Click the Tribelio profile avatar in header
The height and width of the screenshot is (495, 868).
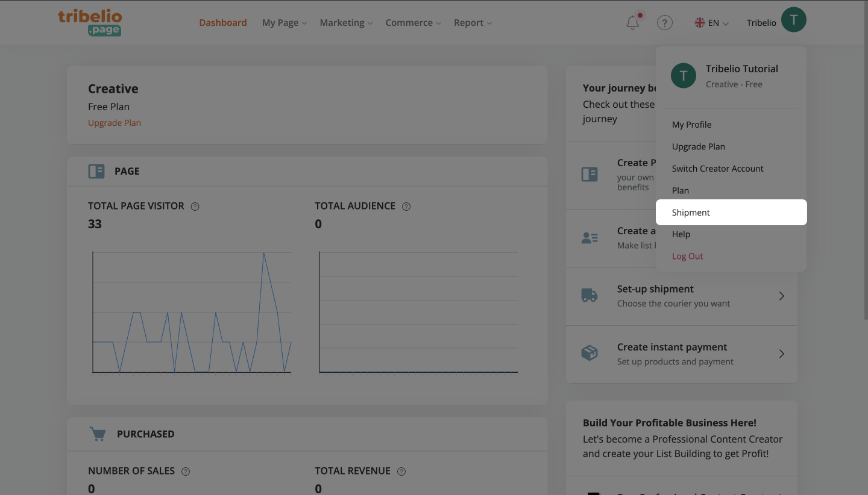(794, 20)
